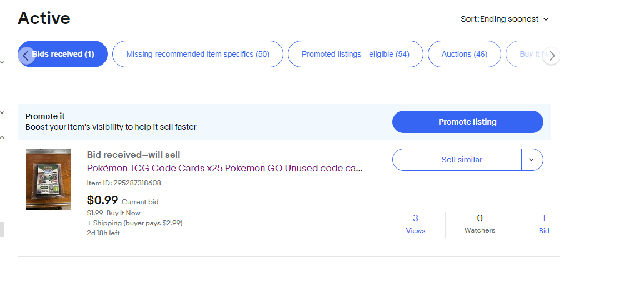
Task: Click the 0 Watchers count
Action: point(480,224)
